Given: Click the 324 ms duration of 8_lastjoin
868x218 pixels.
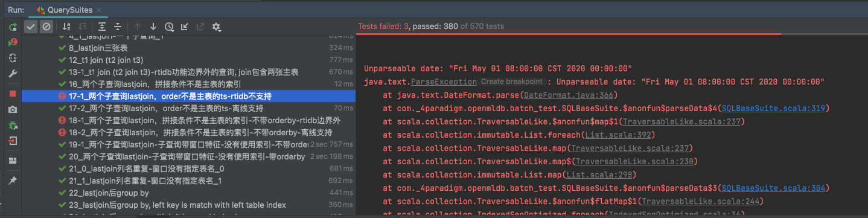Looking at the screenshot, I should [341, 48].
